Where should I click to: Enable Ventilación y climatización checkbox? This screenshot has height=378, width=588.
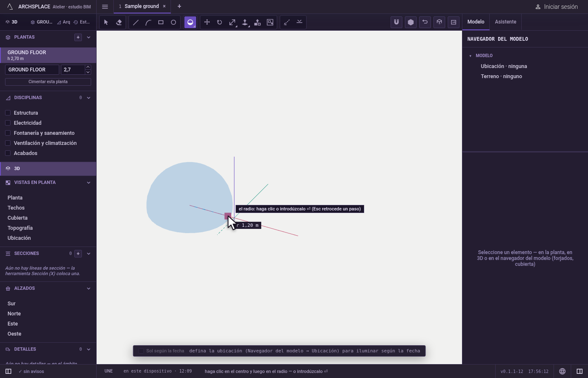(8, 143)
